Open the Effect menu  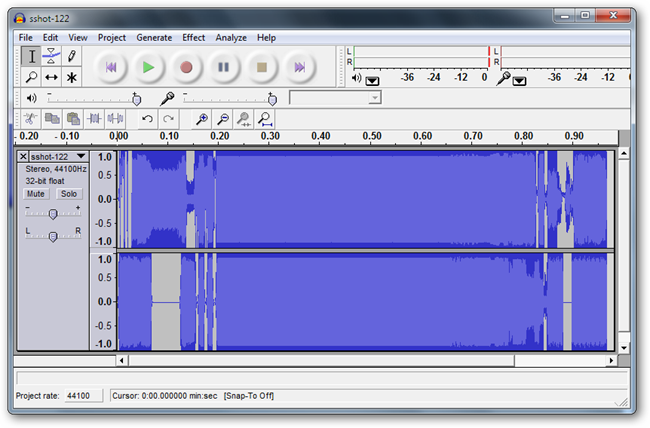coord(194,38)
